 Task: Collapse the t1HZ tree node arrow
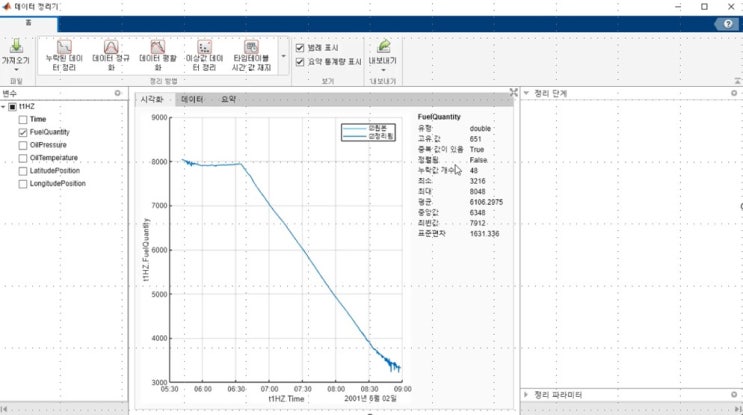point(3,107)
